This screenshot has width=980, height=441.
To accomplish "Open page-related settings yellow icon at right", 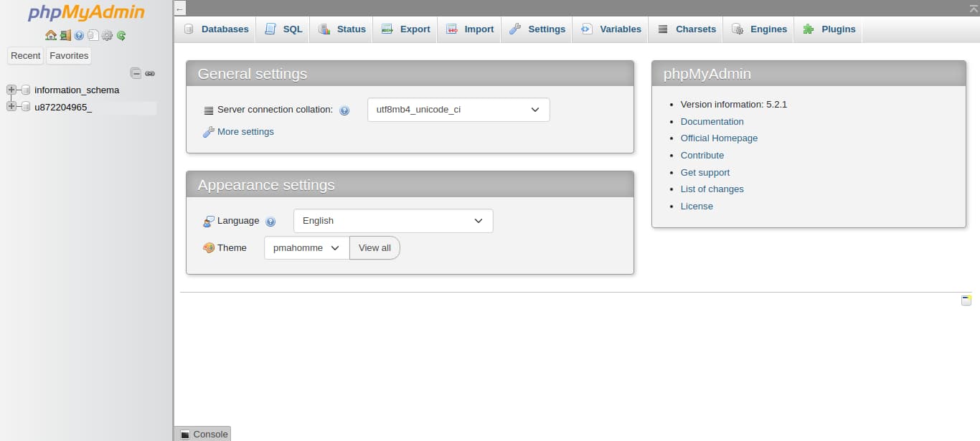I will 966,300.
